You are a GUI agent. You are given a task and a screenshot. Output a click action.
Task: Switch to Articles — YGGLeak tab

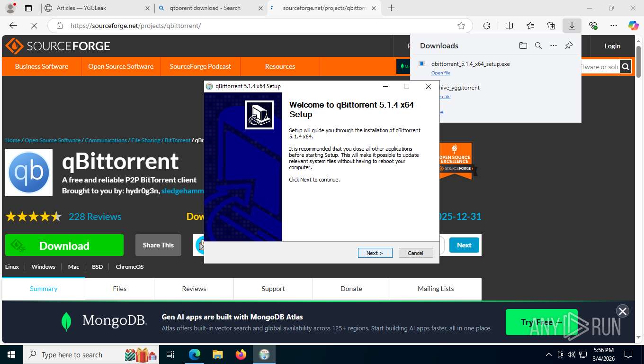(97, 8)
